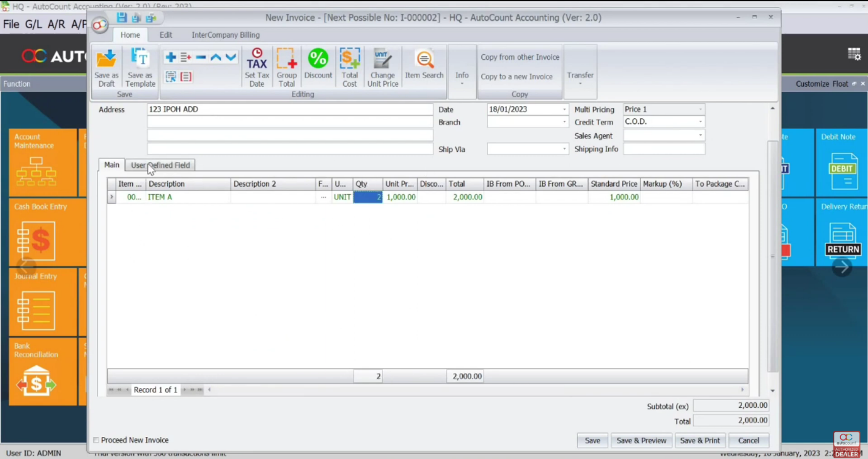Click the Save & Preview button
The height and width of the screenshot is (459, 868).
coord(641,441)
